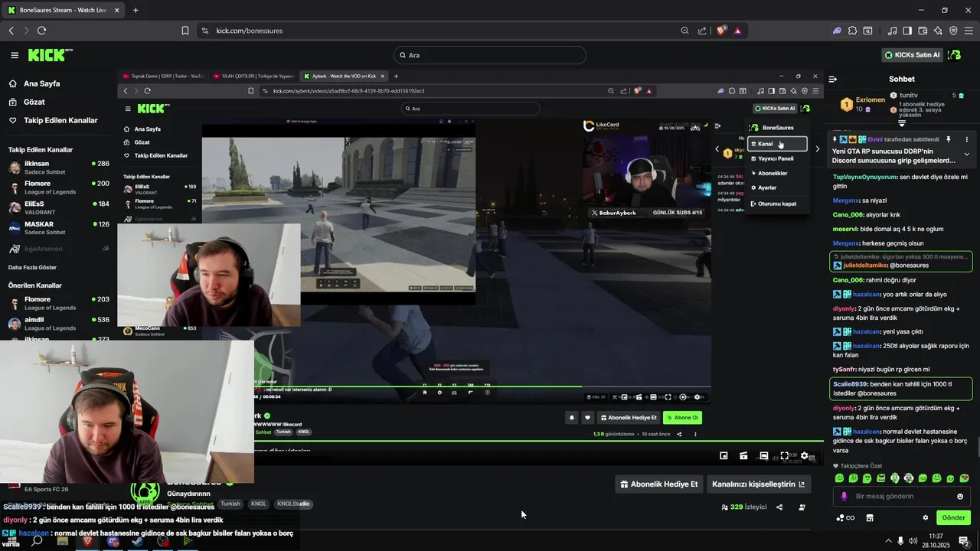This screenshot has width=980, height=551.
Task: Open the emoji picker in message box
Action: pos(960,497)
